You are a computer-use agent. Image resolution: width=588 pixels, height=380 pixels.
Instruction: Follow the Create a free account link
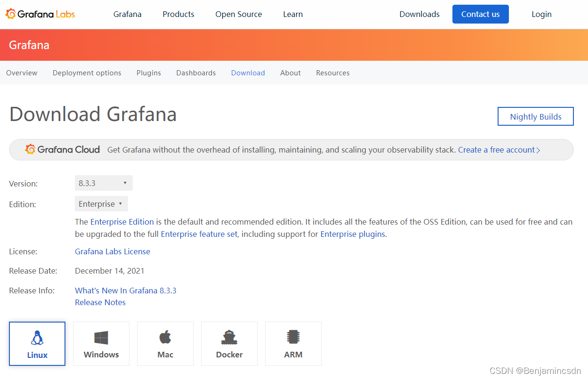click(499, 150)
